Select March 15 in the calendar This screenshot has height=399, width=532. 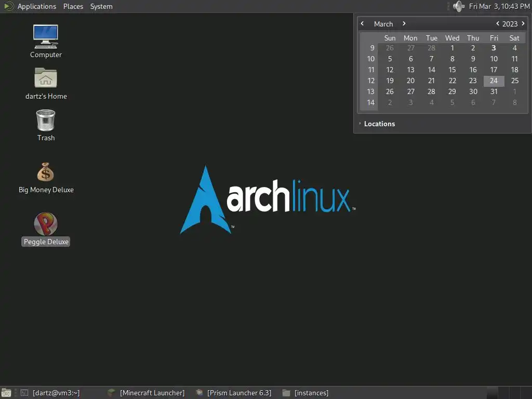tap(453, 70)
